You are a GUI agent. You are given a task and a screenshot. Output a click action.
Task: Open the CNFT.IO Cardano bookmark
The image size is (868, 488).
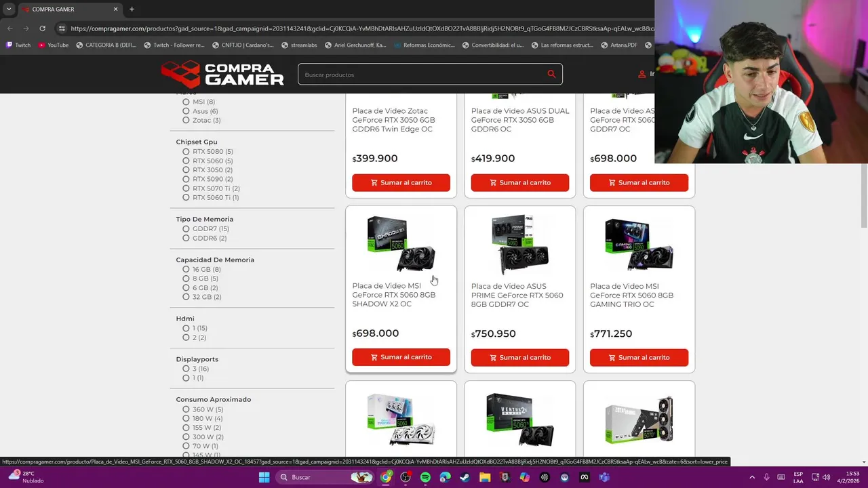click(242, 45)
